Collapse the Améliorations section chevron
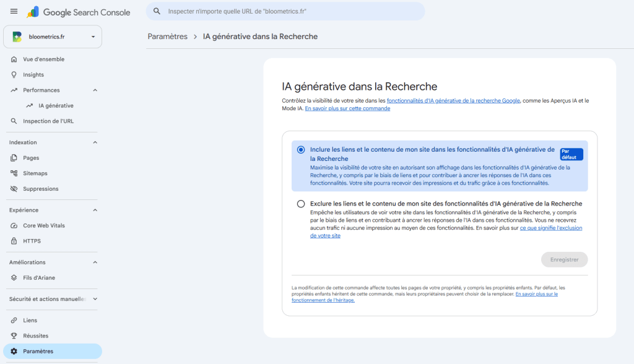The image size is (634, 364). coord(95,262)
